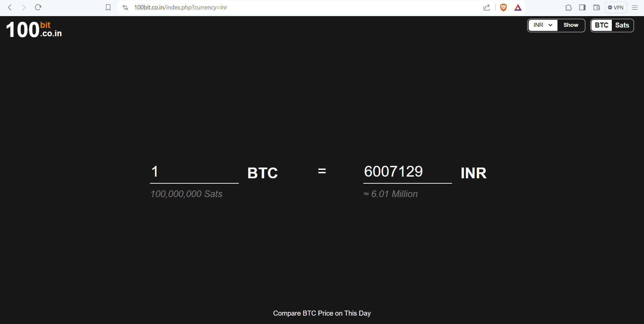Open Brave Rewards triangle icon
This screenshot has width=644, height=324.
point(518,7)
